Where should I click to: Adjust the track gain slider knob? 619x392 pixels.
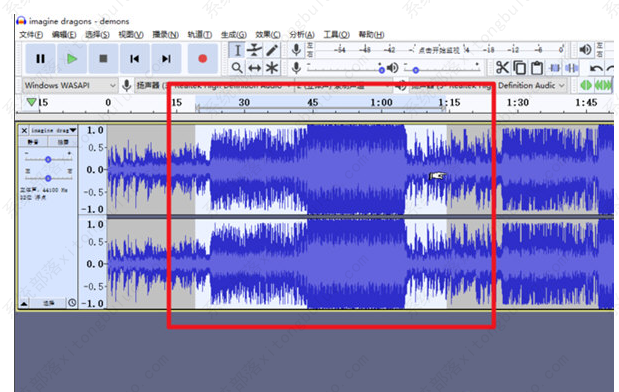click(x=48, y=159)
